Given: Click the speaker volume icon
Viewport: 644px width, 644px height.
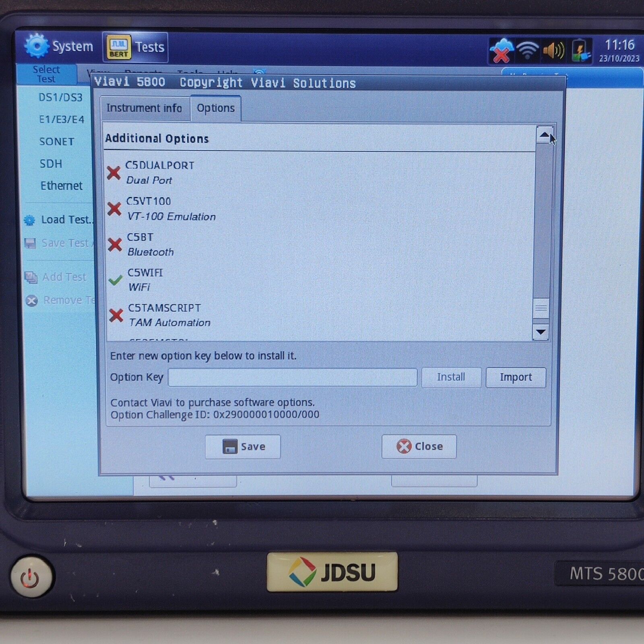Looking at the screenshot, I should pyautogui.click(x=553, y=51).
